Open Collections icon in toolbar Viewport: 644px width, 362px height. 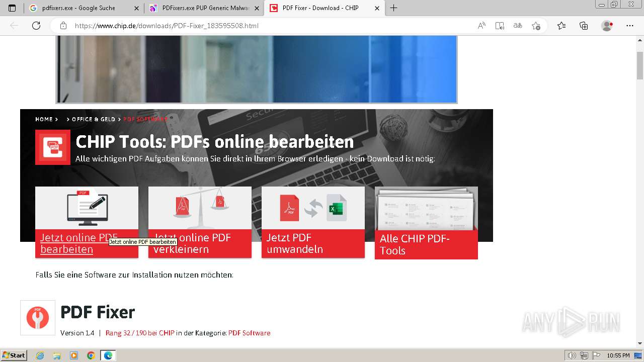click(584, 26)
